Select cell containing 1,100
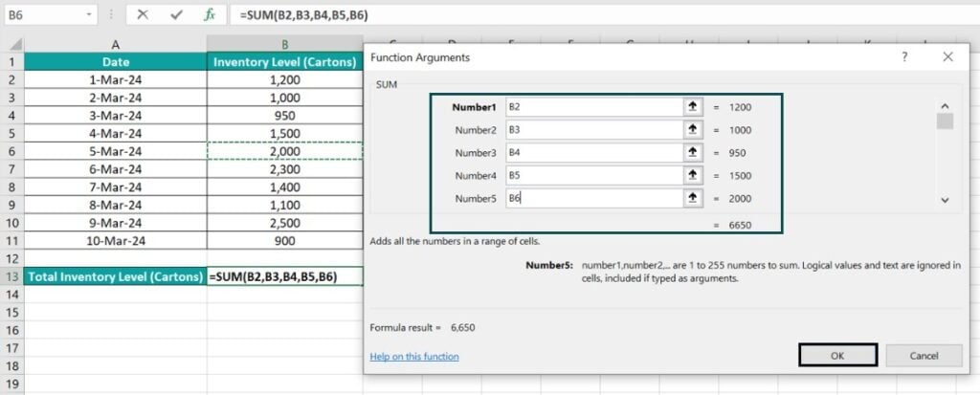 click(x=285, y=205)
